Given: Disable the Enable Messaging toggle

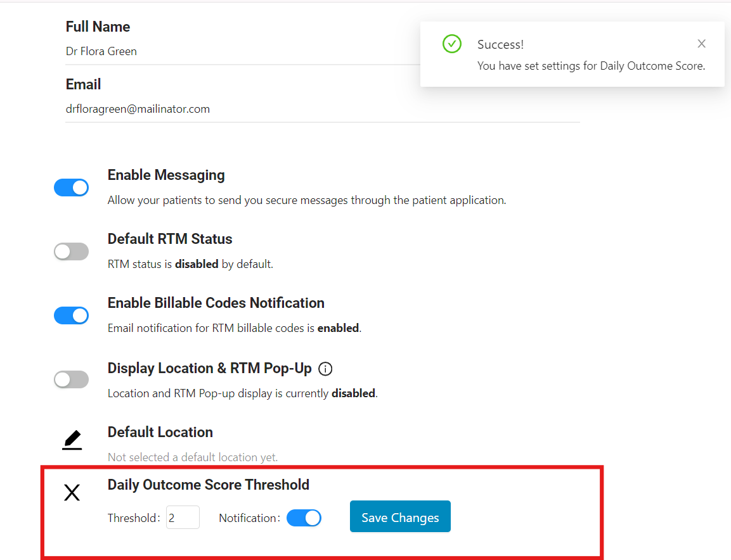Looking at the screenshot, I should click(x=71, y=188).
